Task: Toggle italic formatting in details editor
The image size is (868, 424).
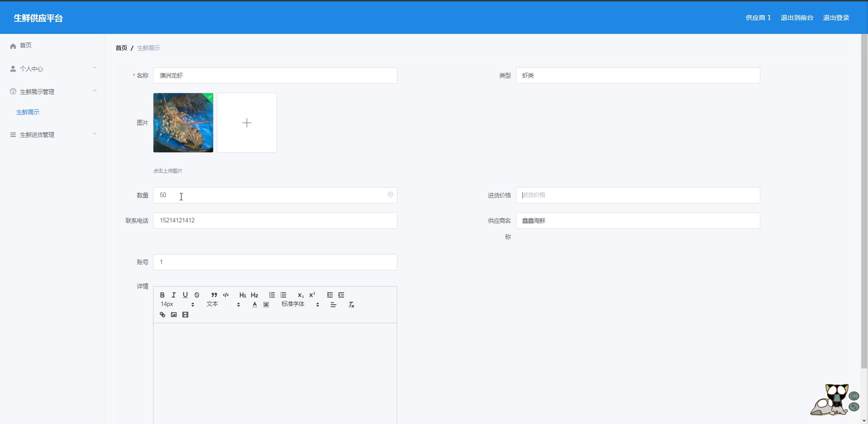Action: [174, 295]
